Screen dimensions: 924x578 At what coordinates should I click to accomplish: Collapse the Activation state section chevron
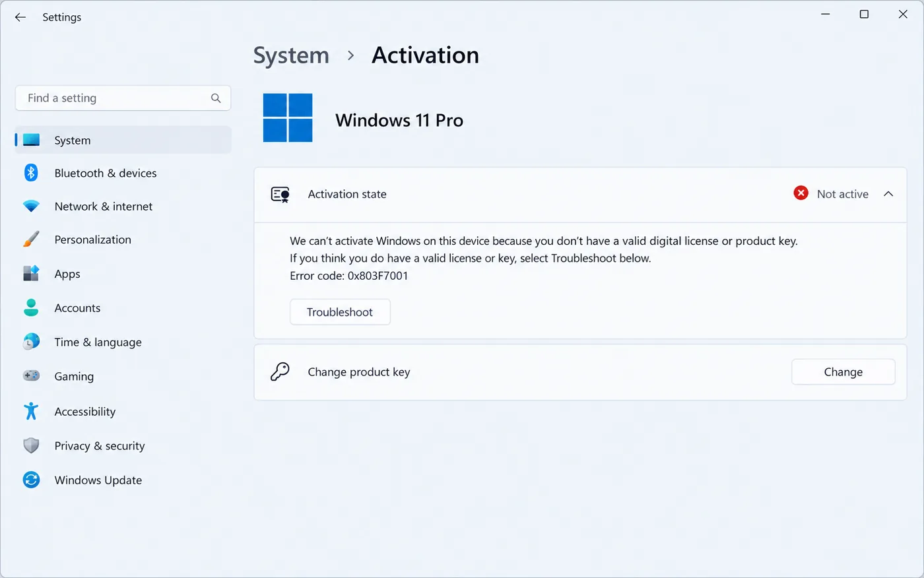coord(888,194)
